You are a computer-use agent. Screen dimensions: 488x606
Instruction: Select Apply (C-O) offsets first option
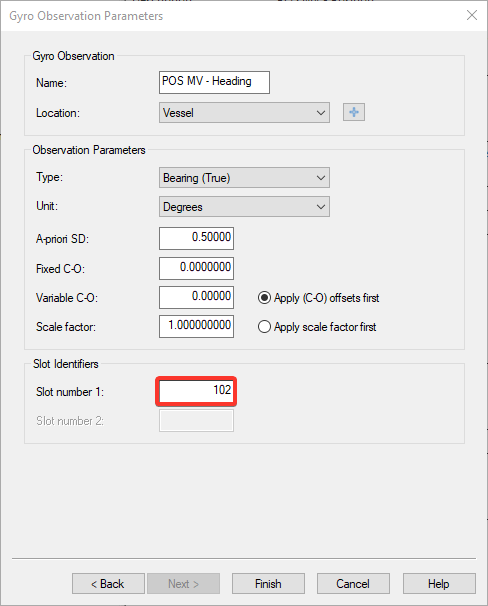(x=319, y=298)
